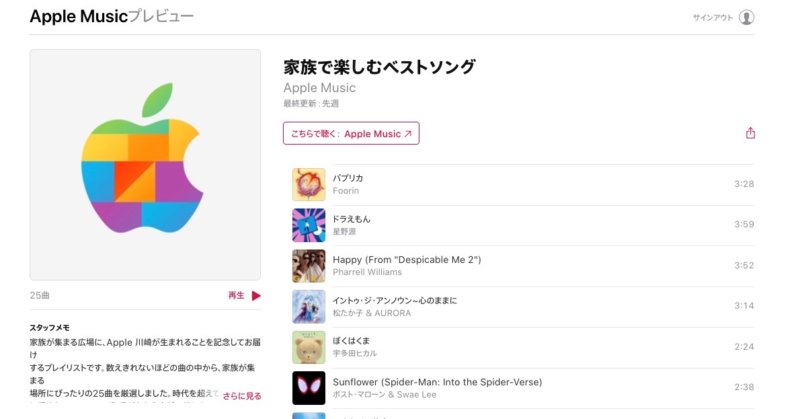Open the user account avatar icon
The image size is (800, 419).
pyautogui.click(x=746, y=17)
